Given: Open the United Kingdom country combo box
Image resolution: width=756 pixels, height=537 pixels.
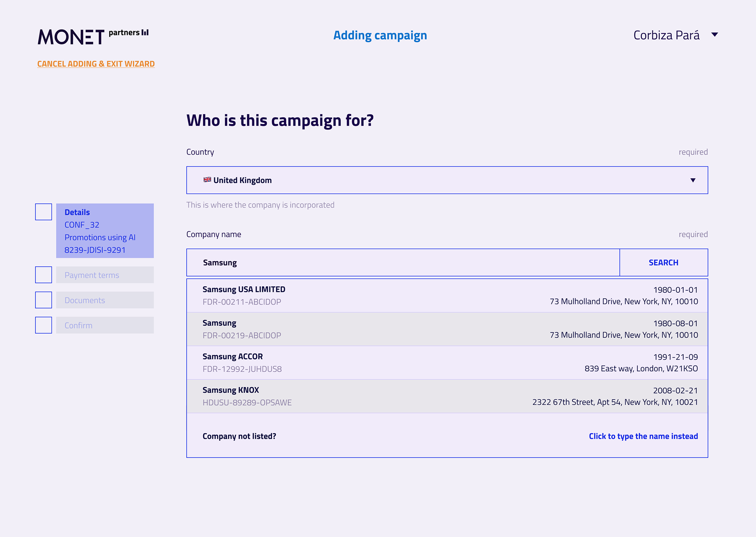Looking at the screenshot, I should pyautogui.click(x=447, y=180).
